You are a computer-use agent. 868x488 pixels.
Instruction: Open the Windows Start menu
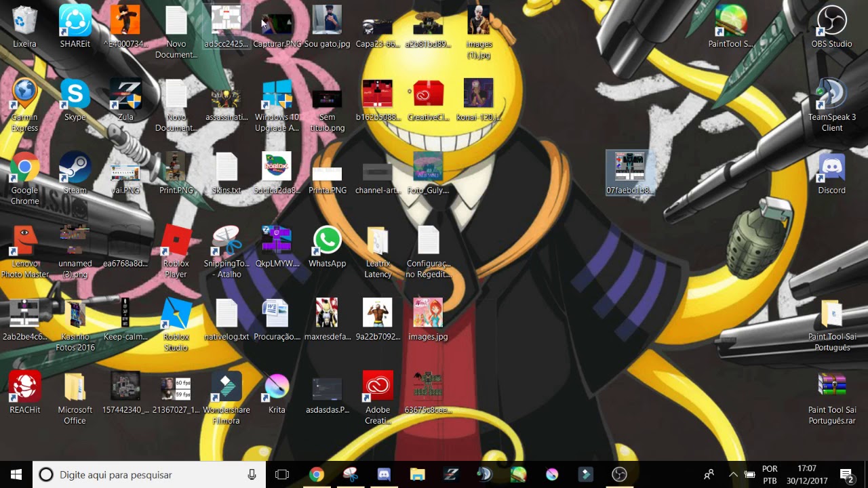(16, 474)
